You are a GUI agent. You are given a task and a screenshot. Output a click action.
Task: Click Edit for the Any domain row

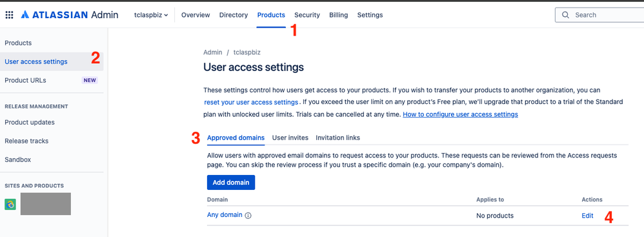tap(587, 216)
